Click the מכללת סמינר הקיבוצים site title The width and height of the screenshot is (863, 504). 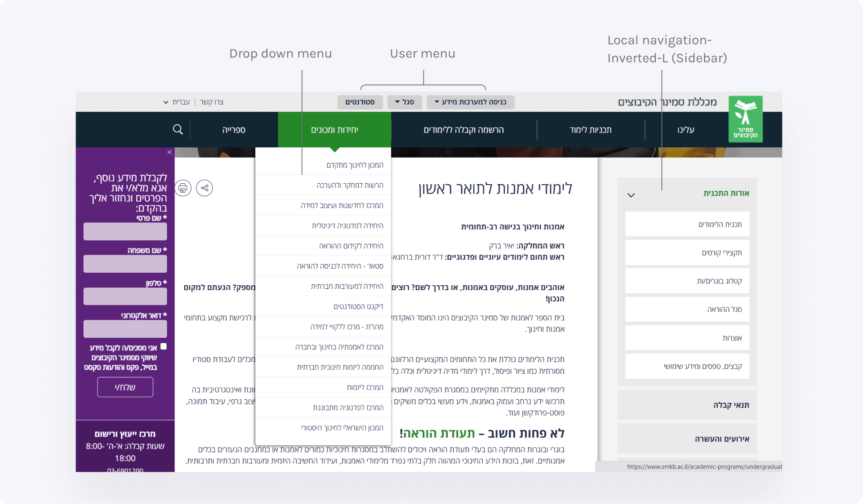(x=667, y=102)
